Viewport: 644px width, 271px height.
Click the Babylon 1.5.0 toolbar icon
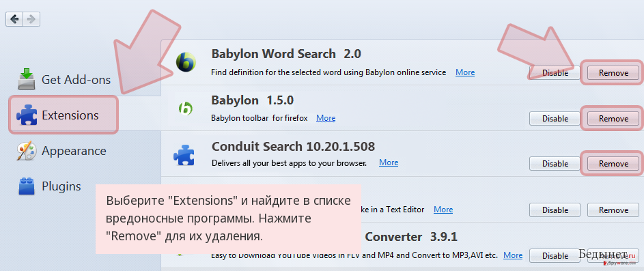pyautogui.click(x=186, y=109)
